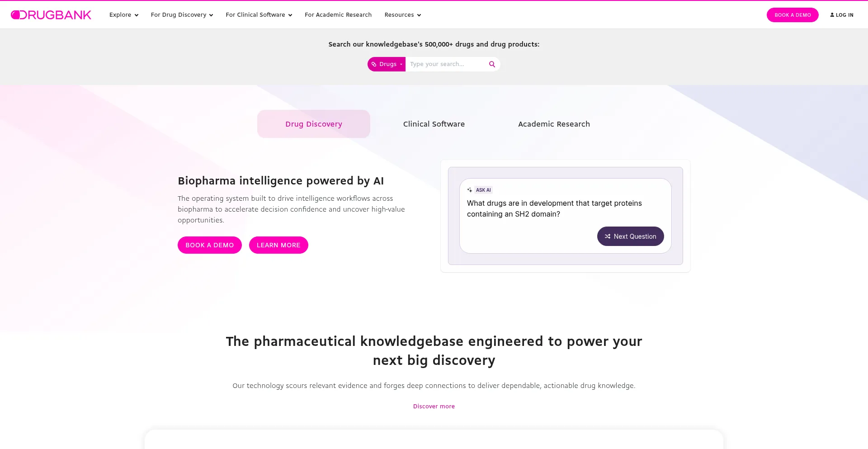This screenshot has height=449, width=868.
Task: Click the search icon in the search bar
Action: (492, 64)
